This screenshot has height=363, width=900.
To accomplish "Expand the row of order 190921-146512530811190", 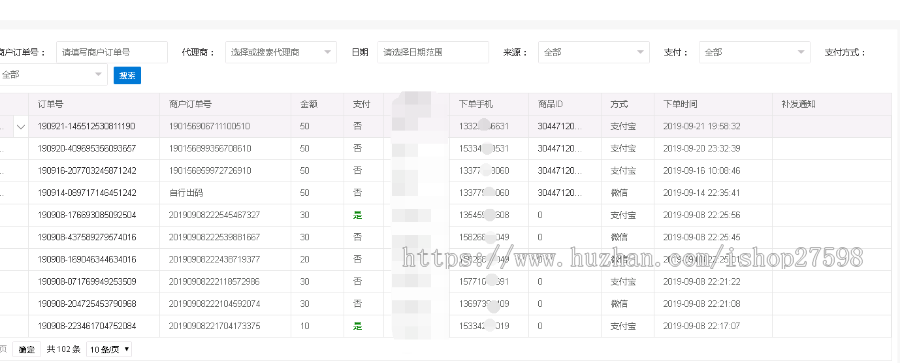I will click(21, 126).
